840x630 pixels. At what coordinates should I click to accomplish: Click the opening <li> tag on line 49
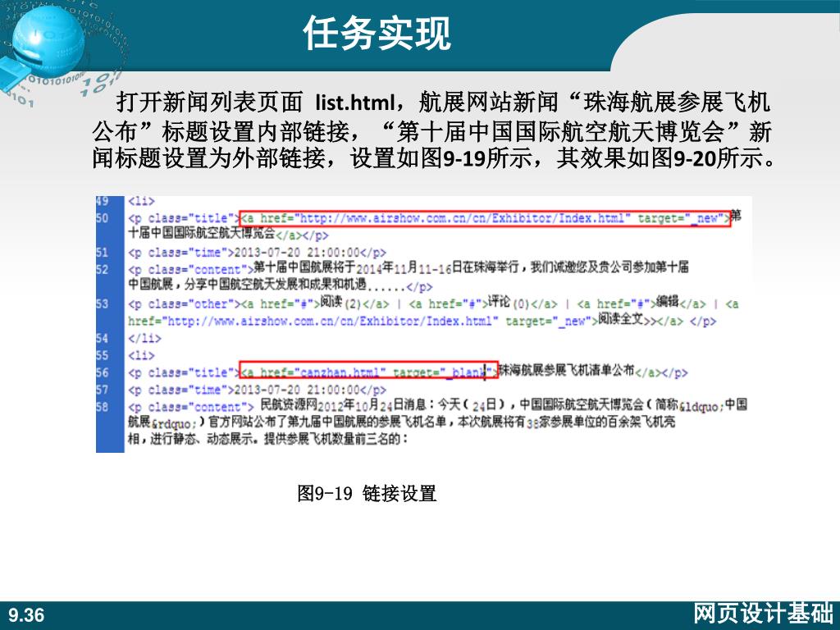point(141,201)
